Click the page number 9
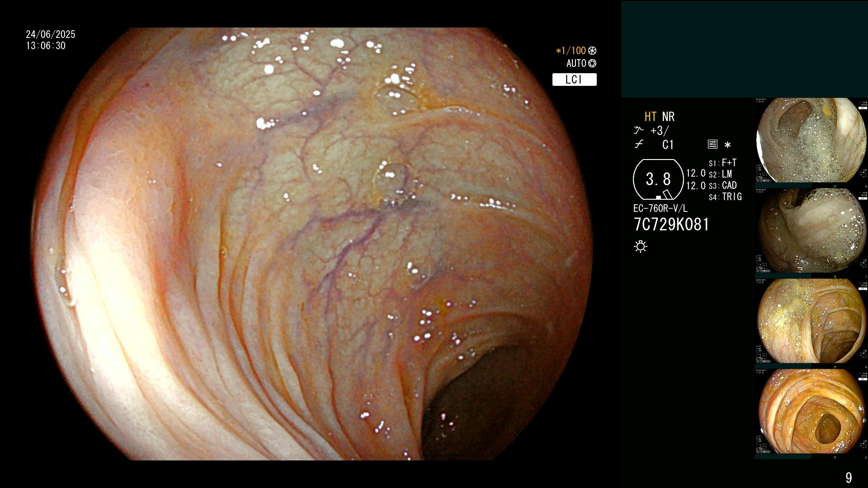The width and height of the screenshot is (868, 488). 849,478
